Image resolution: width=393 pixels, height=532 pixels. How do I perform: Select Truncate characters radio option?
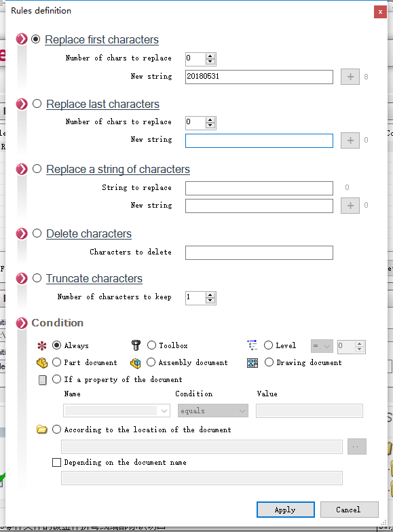(x=37, y=278)
